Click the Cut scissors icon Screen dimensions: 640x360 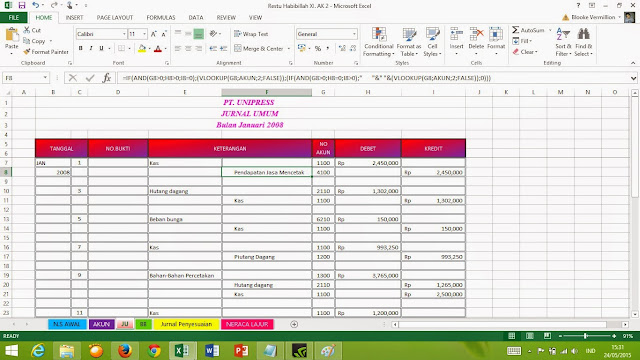click(27, 30)
